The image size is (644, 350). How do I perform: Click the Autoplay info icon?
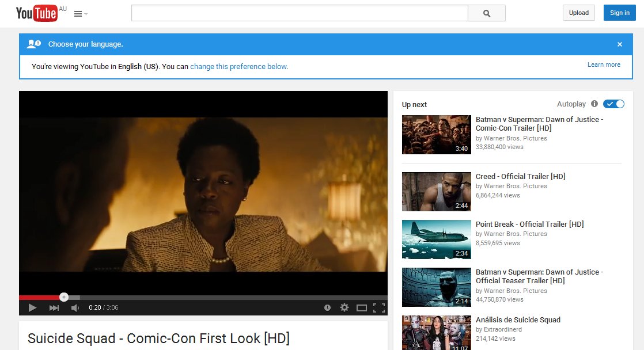tap(594, 104)
